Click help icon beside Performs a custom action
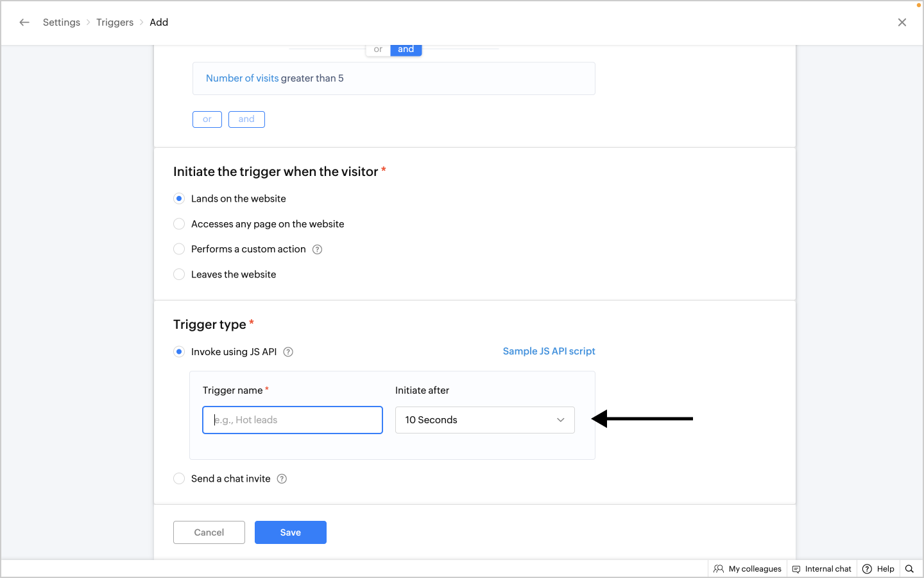Viewport: 924px width, 578px height. coord(317,249)
